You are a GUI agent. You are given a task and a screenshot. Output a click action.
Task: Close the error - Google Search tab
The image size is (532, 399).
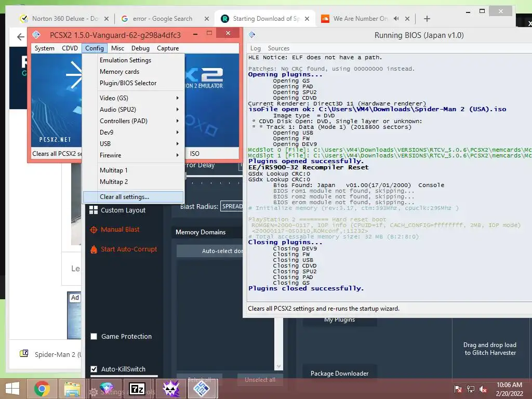(207, 19)
